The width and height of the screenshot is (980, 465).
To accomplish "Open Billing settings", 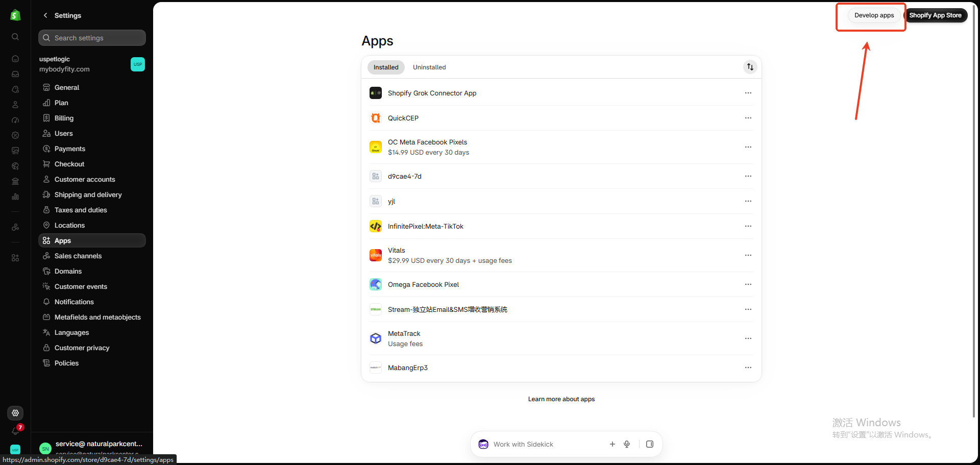I will [x=92, y=118].
